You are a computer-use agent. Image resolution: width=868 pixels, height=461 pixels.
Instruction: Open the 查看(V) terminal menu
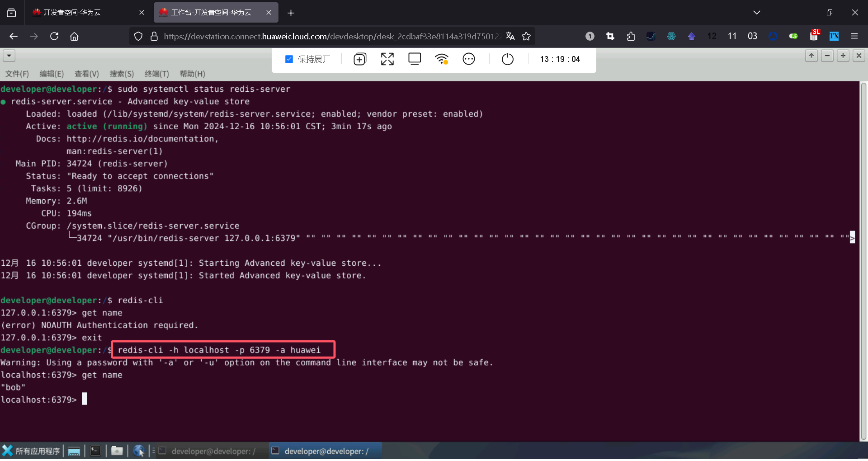pos(87,74)
